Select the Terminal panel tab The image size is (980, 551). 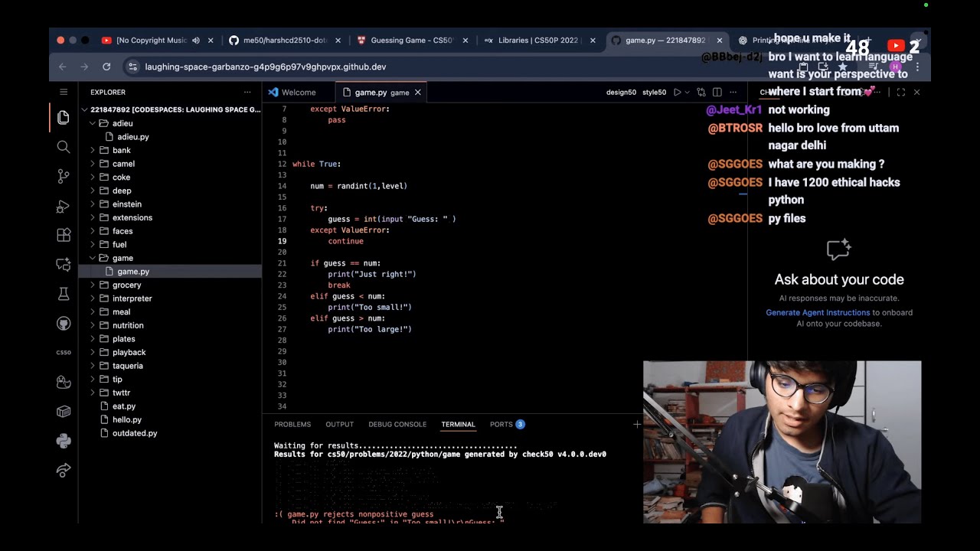[458, 424]
